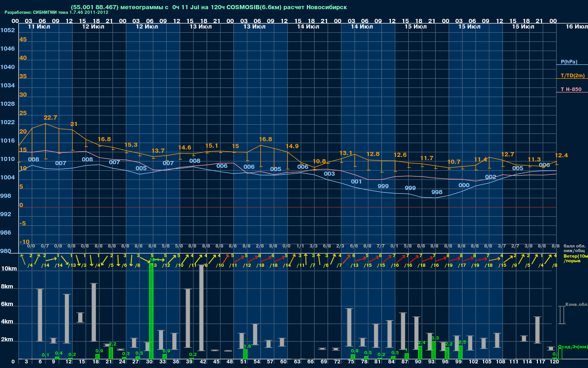Select the T H-850 legend label

[571, 89]
